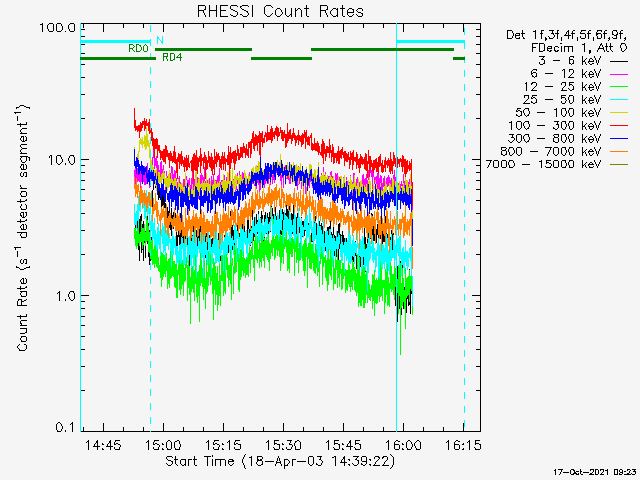
Task: Click the 16:00 tick on time axis
Action: 401,443
